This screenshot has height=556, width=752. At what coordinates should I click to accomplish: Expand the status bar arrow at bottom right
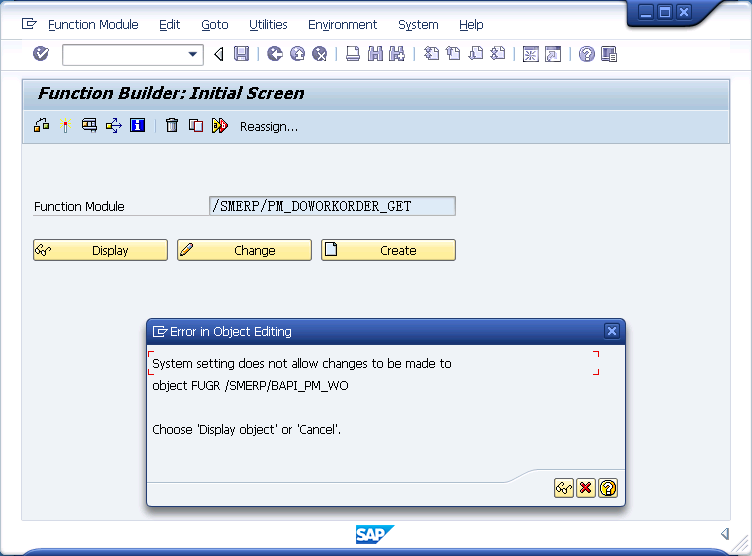725,533
